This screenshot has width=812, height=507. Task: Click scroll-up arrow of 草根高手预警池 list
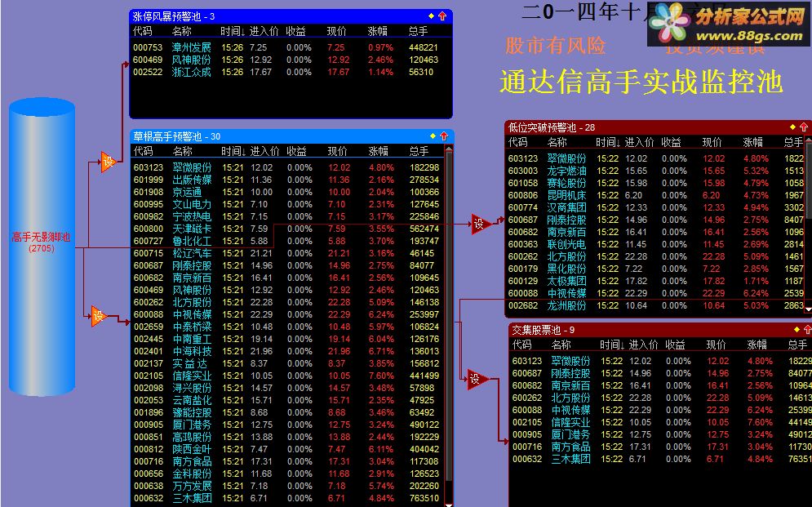point(449,149)
